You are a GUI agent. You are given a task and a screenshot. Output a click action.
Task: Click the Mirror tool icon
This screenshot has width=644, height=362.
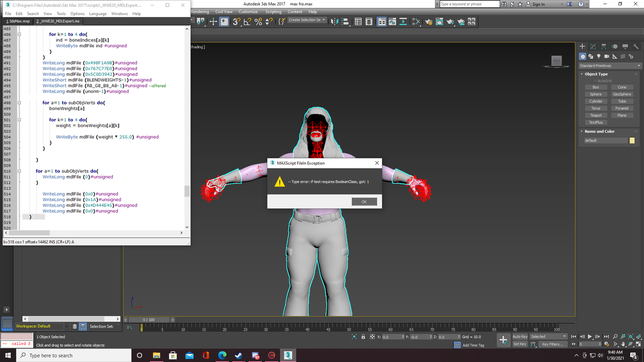[x=335, y=22]
